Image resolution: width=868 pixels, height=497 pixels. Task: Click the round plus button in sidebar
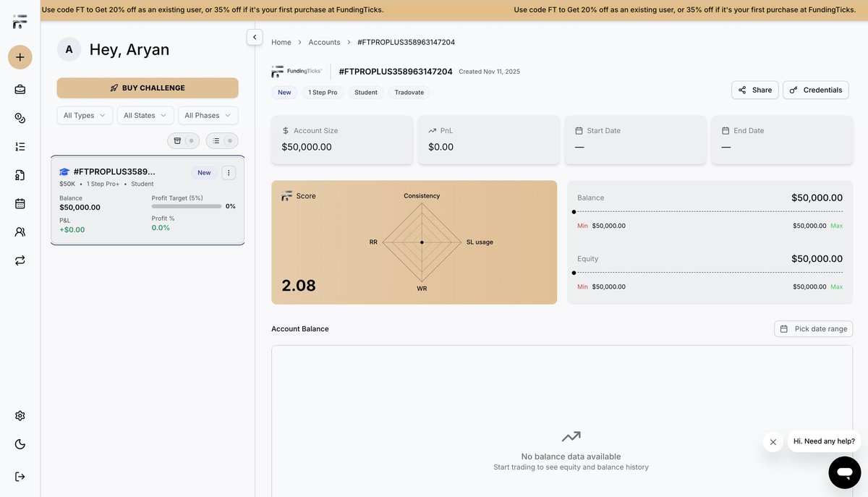pyautogui.click(x=20, y=57)
